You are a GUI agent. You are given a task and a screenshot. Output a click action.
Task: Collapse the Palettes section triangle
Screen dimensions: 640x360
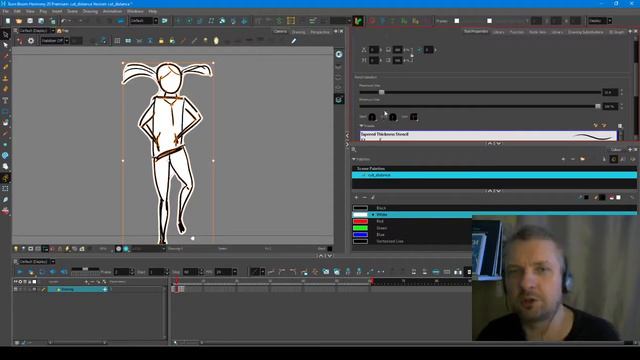(x=354, y=159)
